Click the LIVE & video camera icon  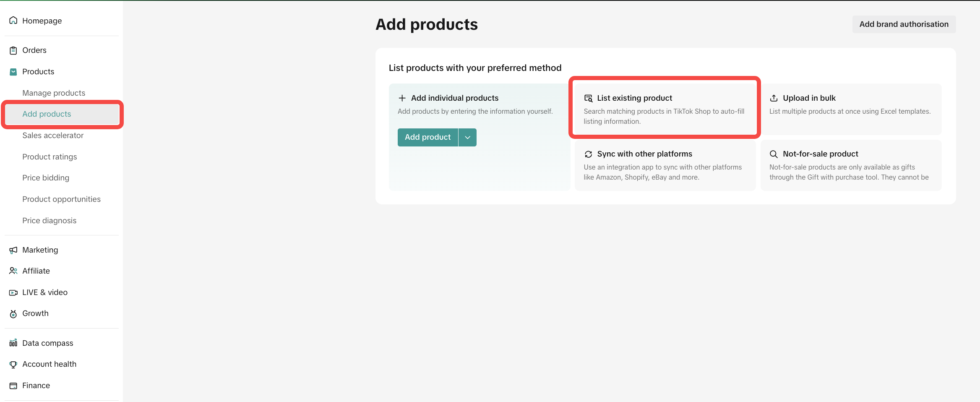(x=13, y=292)
